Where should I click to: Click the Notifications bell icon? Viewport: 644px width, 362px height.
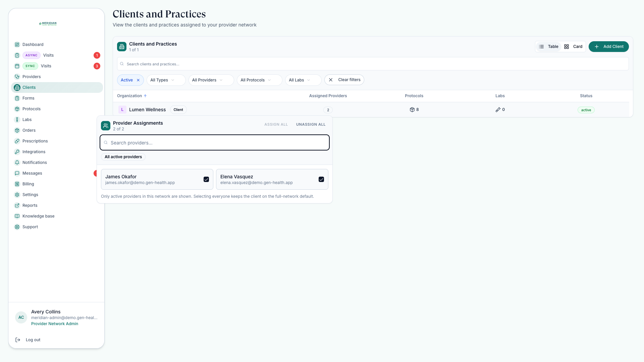[x=17, y=163]
